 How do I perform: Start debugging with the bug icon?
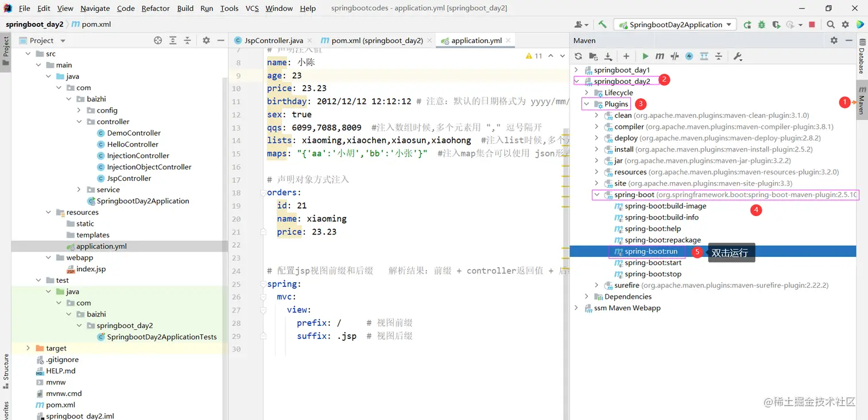(762, 25)
